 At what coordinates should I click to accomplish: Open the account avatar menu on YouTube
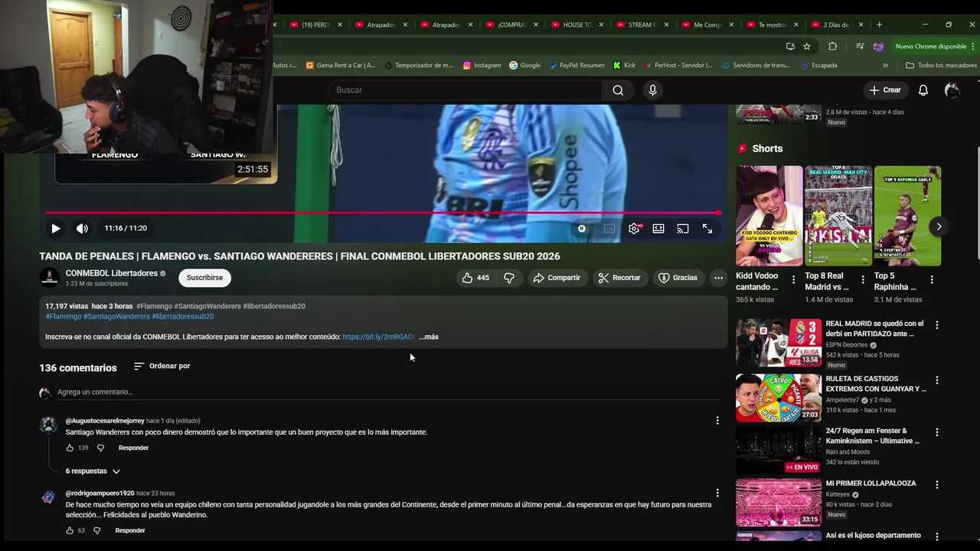pyautogui.click(x=952, y=90)
